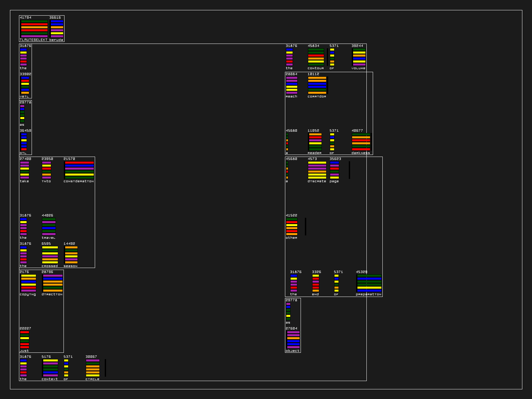Select the crossed word block
Image resolution: width=532 pixels, height=399 pixels.
pyautogui.click(x=50, y=255)
